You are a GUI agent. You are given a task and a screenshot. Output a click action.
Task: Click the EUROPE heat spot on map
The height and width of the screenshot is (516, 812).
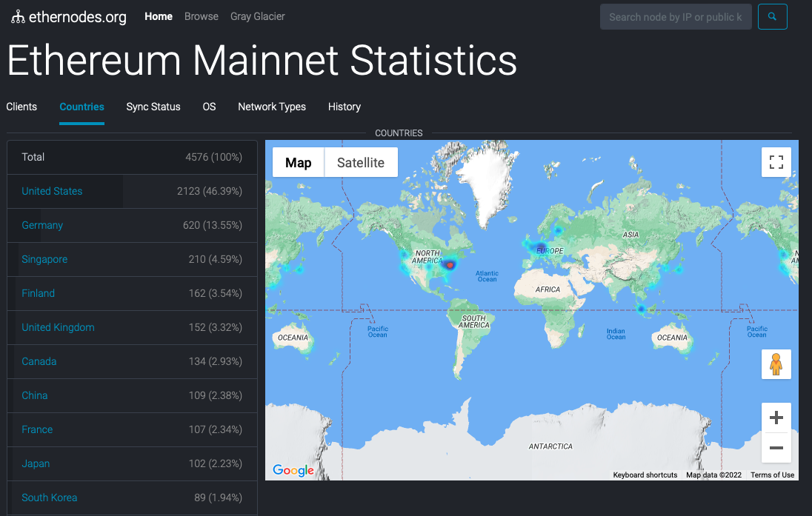[541, 247]
